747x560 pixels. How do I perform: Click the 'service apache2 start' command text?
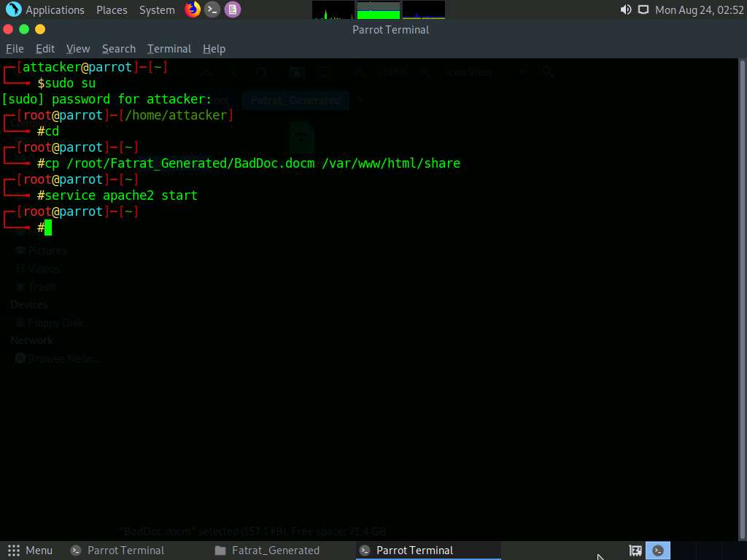[x=121, y=195]
